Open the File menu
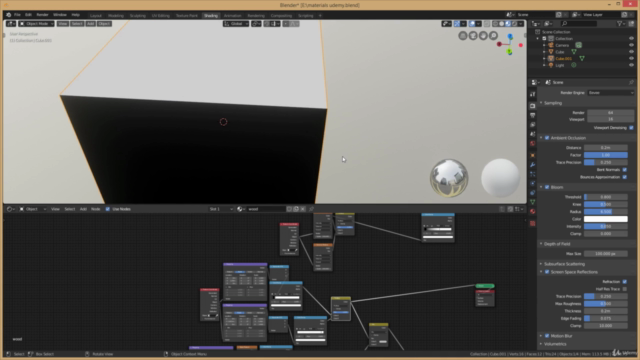This screenshot has height=360, width=640. pyautogui.click(x=17, y=15)
